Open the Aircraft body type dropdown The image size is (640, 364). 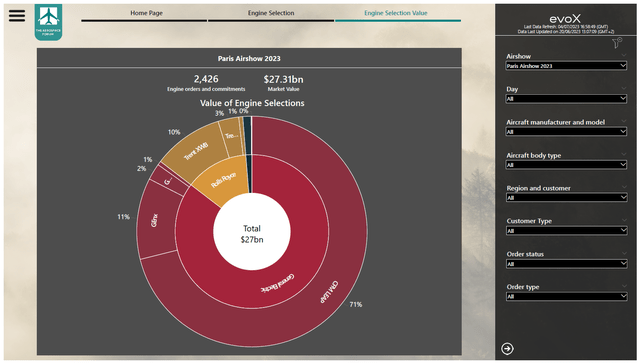[566, 165]
